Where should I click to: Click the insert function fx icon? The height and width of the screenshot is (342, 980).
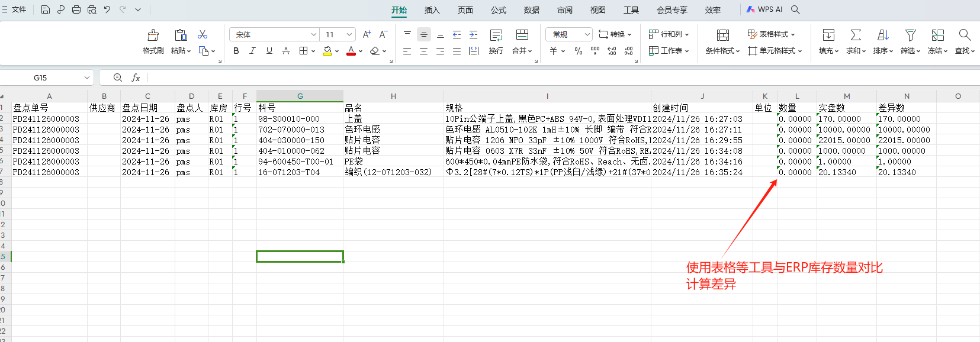pyautogui.click(x=136, y=78)
